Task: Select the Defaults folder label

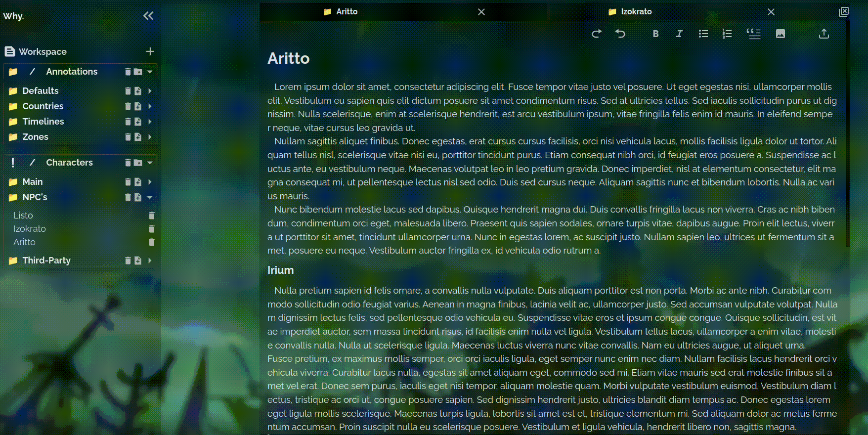Action: tap(41, 91)
